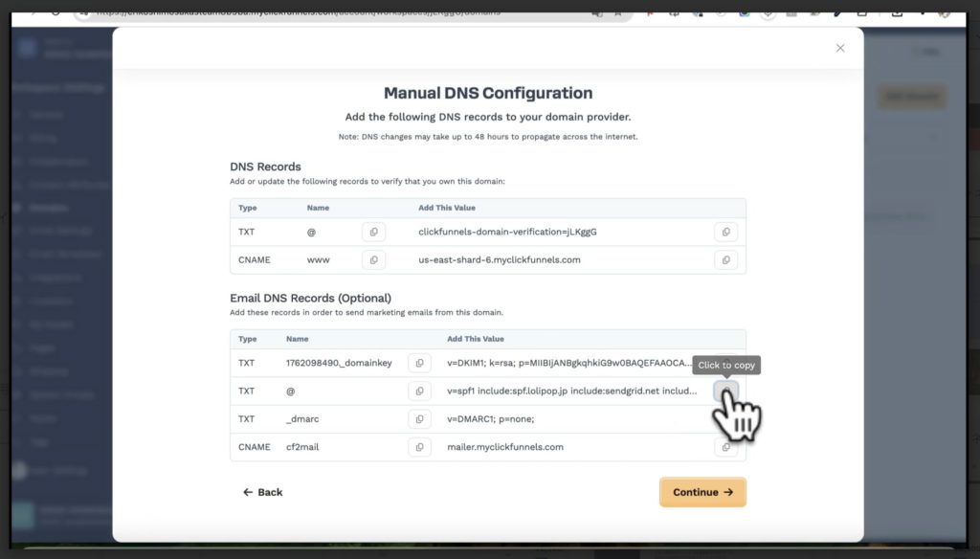
Task: Copy the clickfunnels-domain-verification TXT value
Action: coord(725,232)
